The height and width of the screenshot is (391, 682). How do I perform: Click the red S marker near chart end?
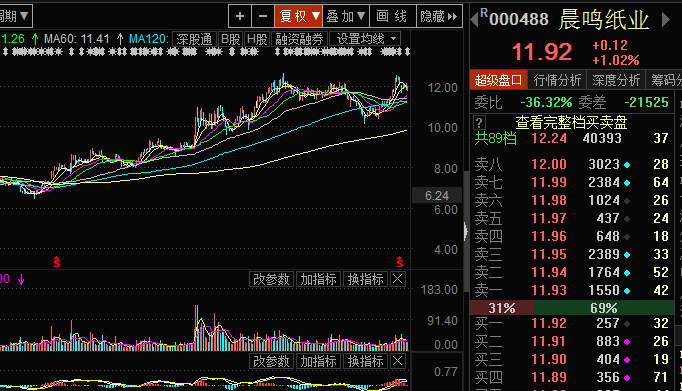pos(400,261)
